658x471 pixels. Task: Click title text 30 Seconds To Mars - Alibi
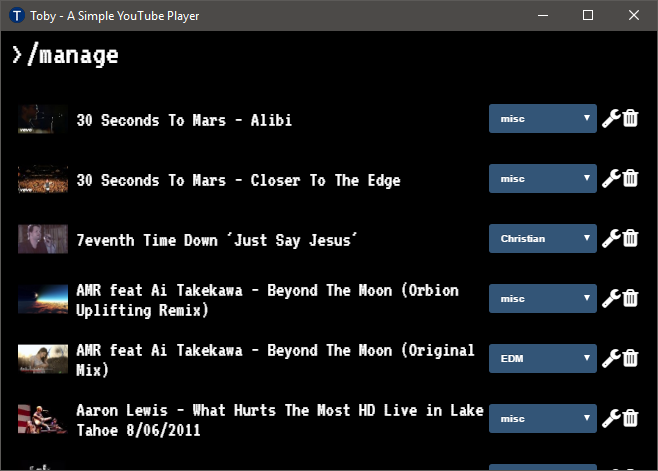[184, 120]
